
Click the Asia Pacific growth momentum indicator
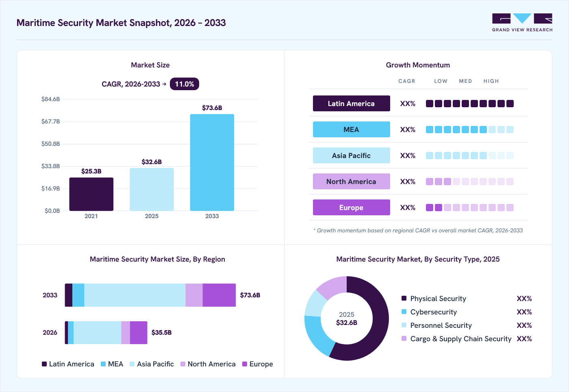tap(470, 156)
